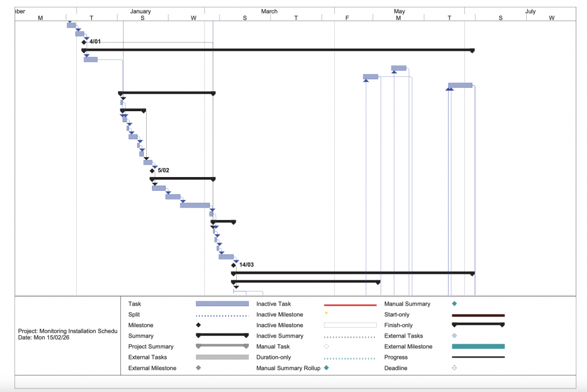The height and width of the screenshot is (392, 587).
Task: Click the black Summary bar sample in legend
Action: [x=222, y=335]
